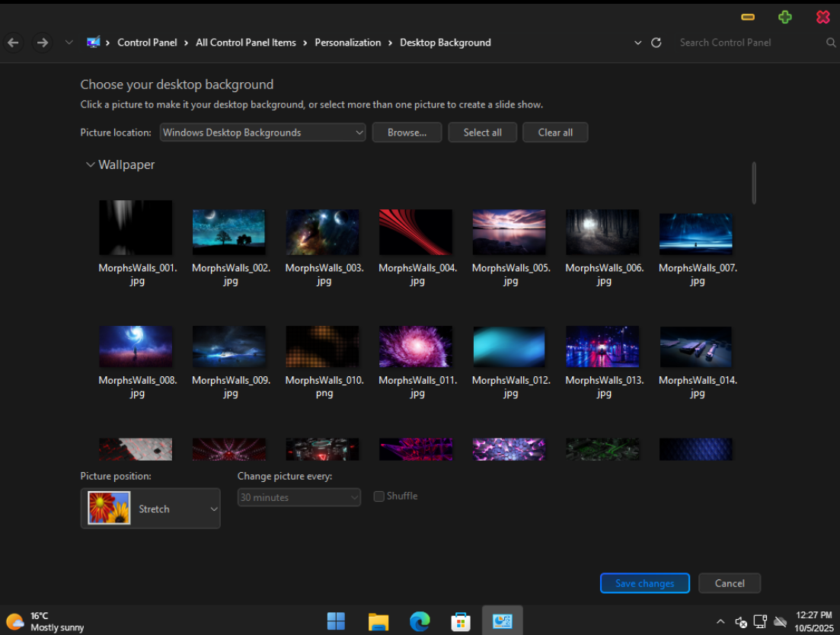Open Microsoft Store from taskbar

(x=461, y=621)
